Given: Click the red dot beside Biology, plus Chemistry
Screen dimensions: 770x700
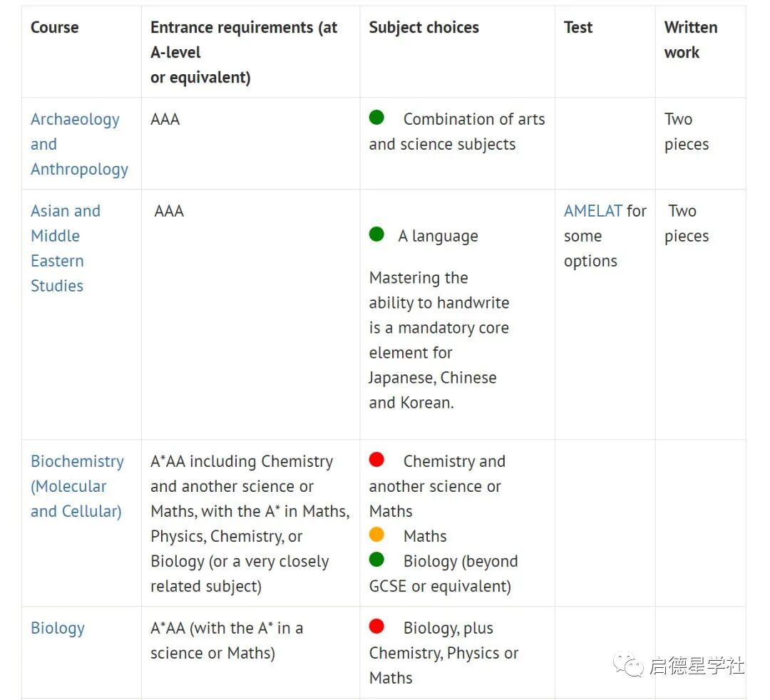Looking at the screenshot, I should (x=376, y=627).
